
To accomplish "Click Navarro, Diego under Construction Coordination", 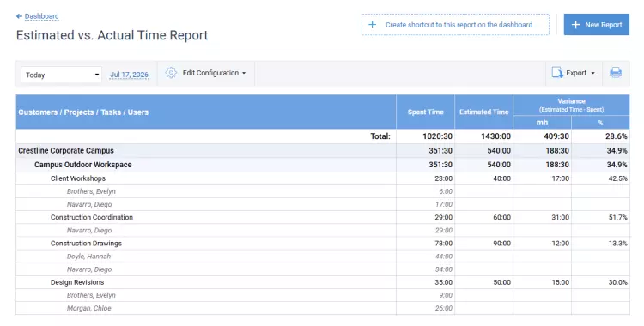I will click(x=322, y=230).
